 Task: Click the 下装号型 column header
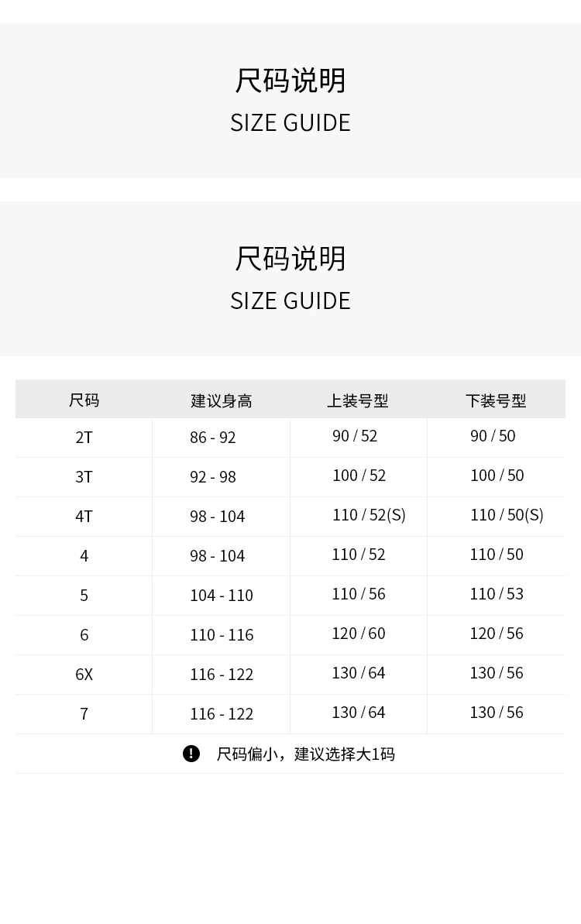pyautogui.click(x=496, y=400)
